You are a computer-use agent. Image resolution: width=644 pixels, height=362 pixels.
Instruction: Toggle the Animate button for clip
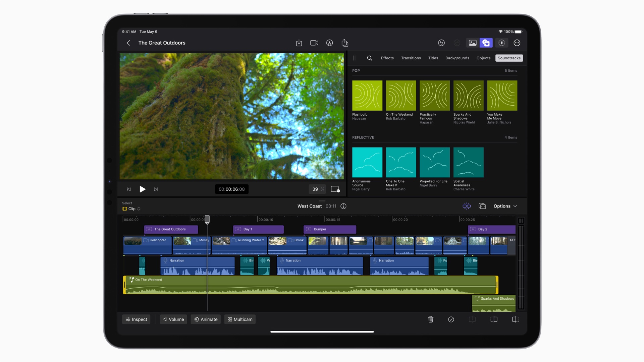coord(205,319)
